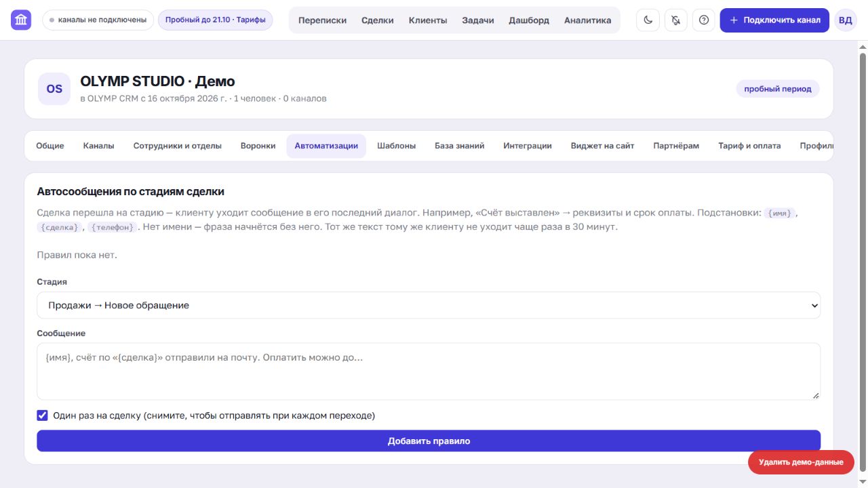Open the ВД user avatar menu
This screenshot has width=868, height=488.
[845, 20]
